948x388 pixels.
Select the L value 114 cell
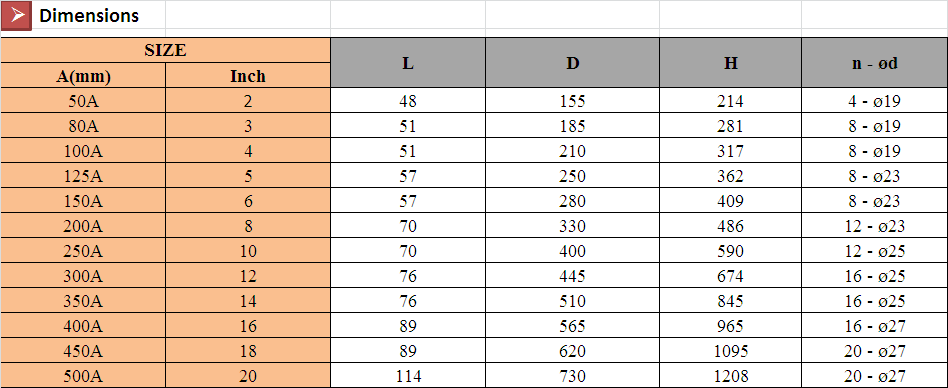pyautogui.click(x=408, y=377)
